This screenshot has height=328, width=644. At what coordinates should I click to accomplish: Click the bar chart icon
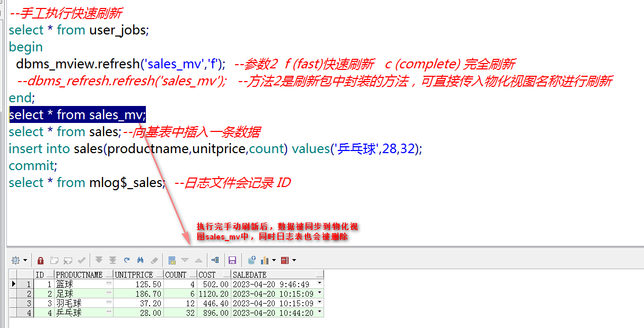[265, 260]
